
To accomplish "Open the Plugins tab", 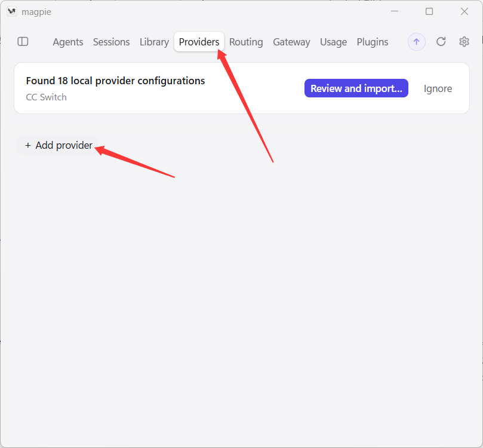I will (x=373, y=42).
